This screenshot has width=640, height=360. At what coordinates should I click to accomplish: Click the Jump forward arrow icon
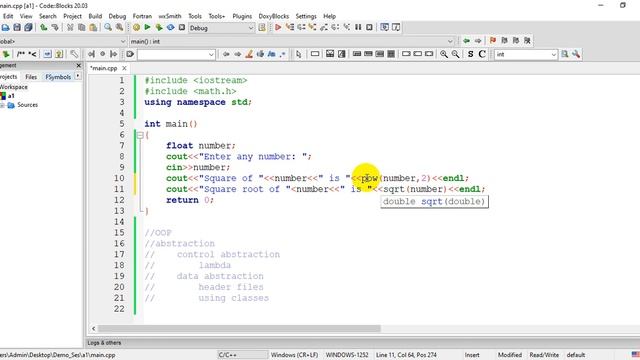coord(478,40)
